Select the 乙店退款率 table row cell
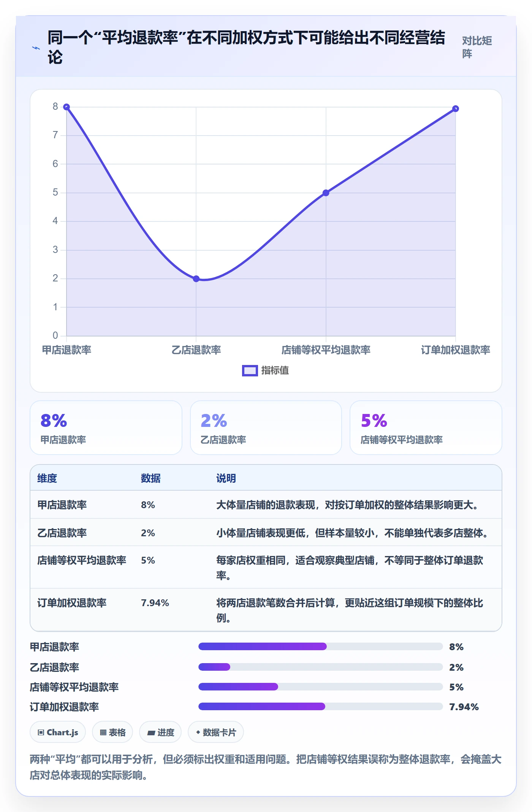Screen dimensions: 532x812 (62, 533)
